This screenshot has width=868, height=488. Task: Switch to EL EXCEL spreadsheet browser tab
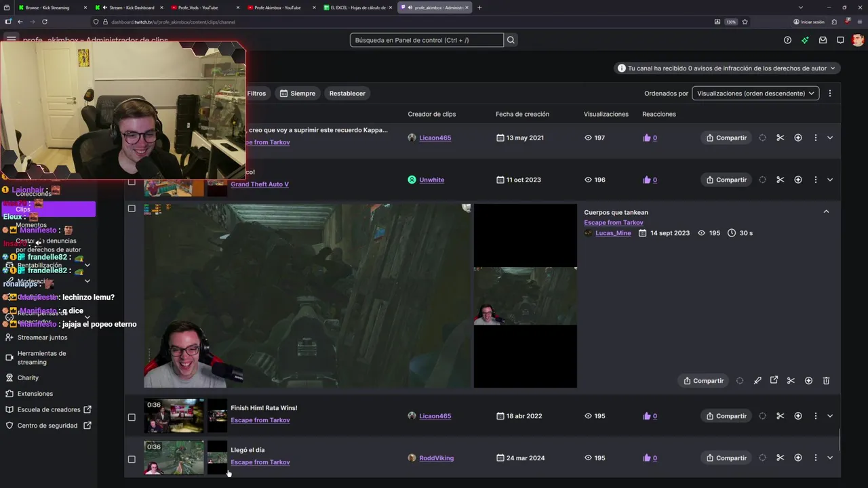(x=358, y=7)
